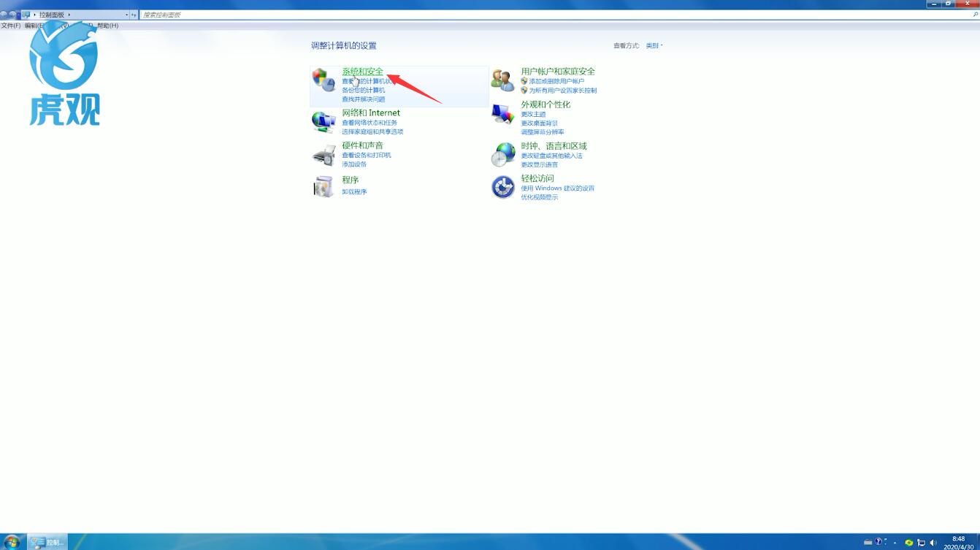Screen dimensions: 980x550
Task: Click 卸载程序 link
Action: pos(354,192)
